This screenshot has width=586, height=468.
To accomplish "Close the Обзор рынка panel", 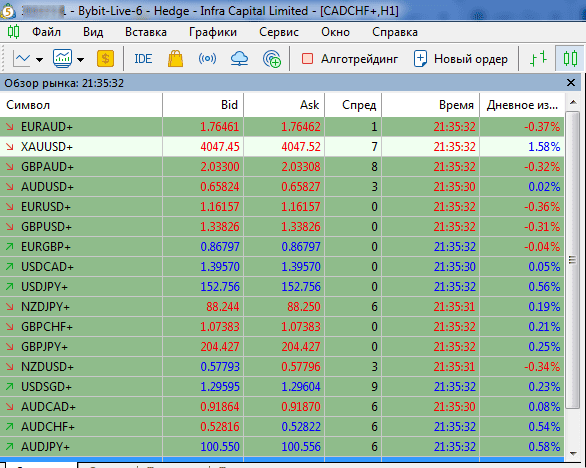I will coord(571,83).
